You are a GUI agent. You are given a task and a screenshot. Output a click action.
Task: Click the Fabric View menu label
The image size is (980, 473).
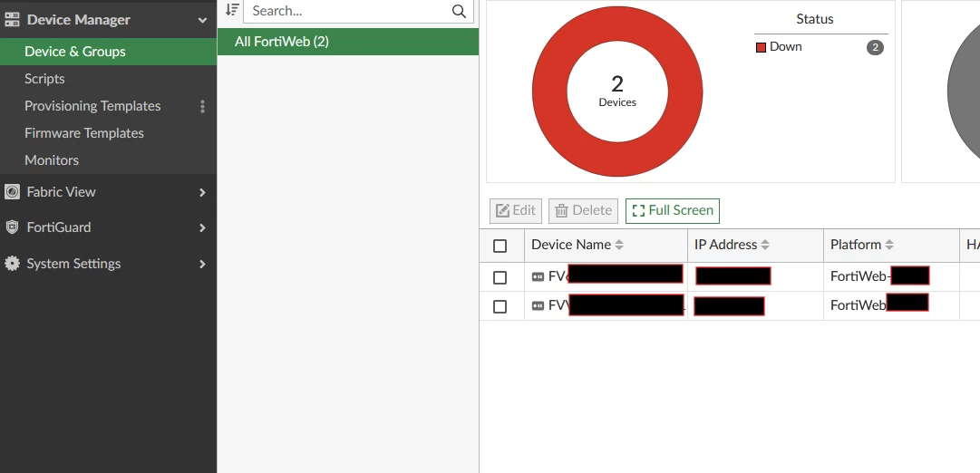point(62,192)
